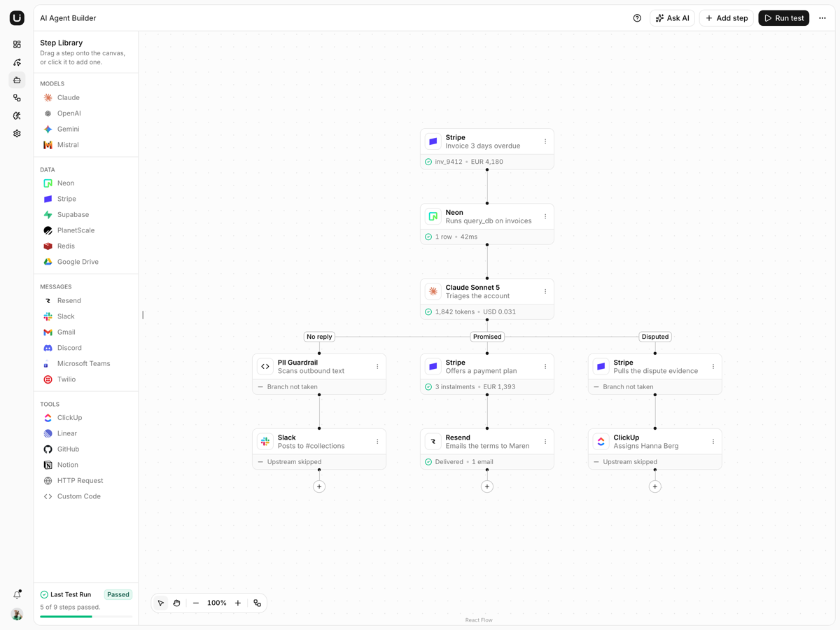The height and width of the screenshot is (630, 840).
Task: Add a step below the Resend node
Action: 487,486
